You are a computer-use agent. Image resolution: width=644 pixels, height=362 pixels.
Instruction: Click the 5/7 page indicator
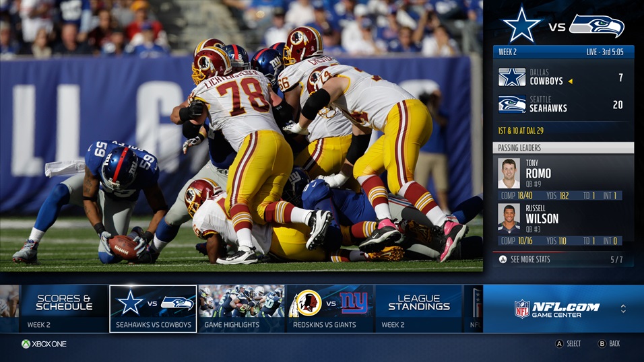616,260
